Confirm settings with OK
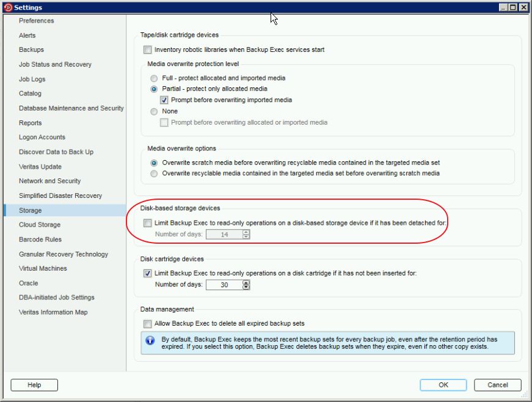This screenshot has height=402, width=532. 443,385
